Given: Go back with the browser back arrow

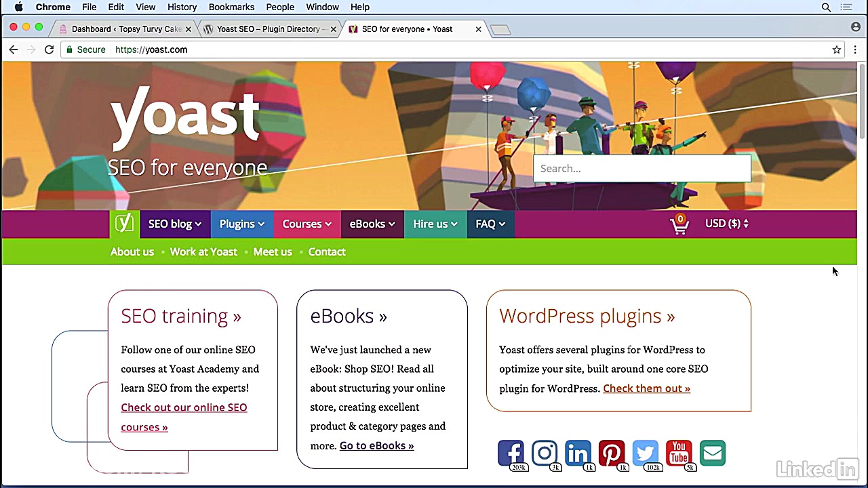Looking at the screenshot, I should [14, 49].
